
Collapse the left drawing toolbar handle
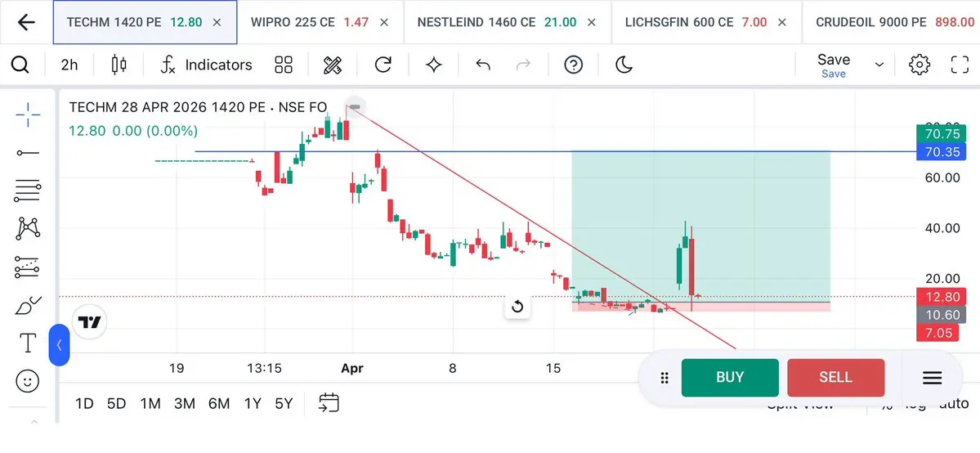coord(59,345)
